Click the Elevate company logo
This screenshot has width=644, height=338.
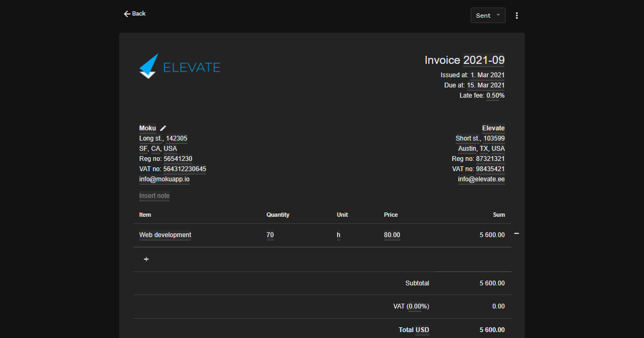pyautogui.click(x=180, y=66)
